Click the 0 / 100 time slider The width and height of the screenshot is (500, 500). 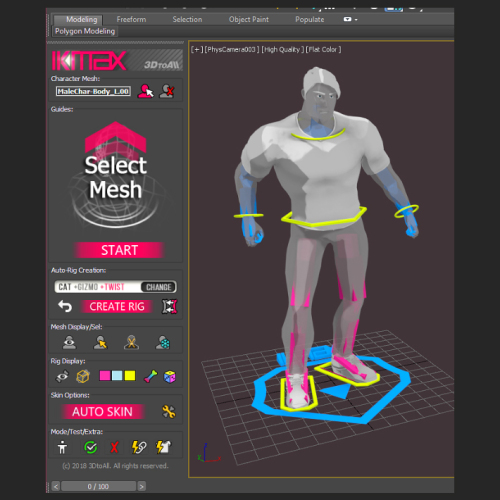coord(98,487)
